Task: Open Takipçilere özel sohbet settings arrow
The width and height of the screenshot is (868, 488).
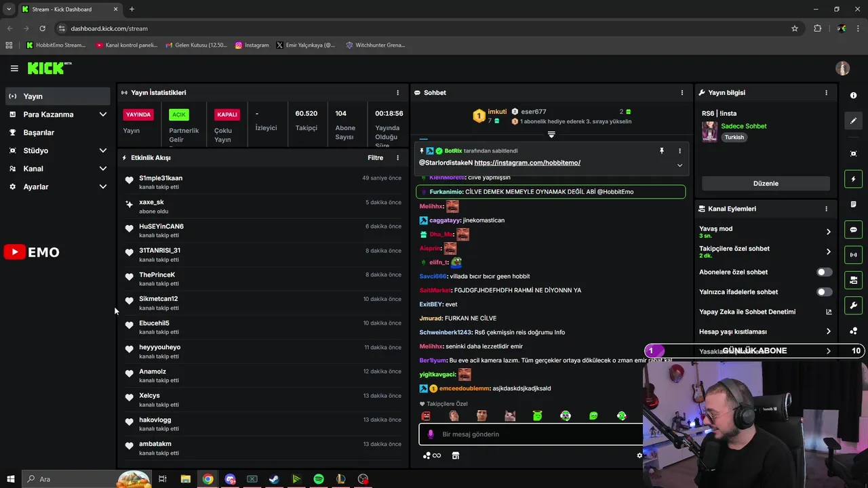Action: point(828,251)
